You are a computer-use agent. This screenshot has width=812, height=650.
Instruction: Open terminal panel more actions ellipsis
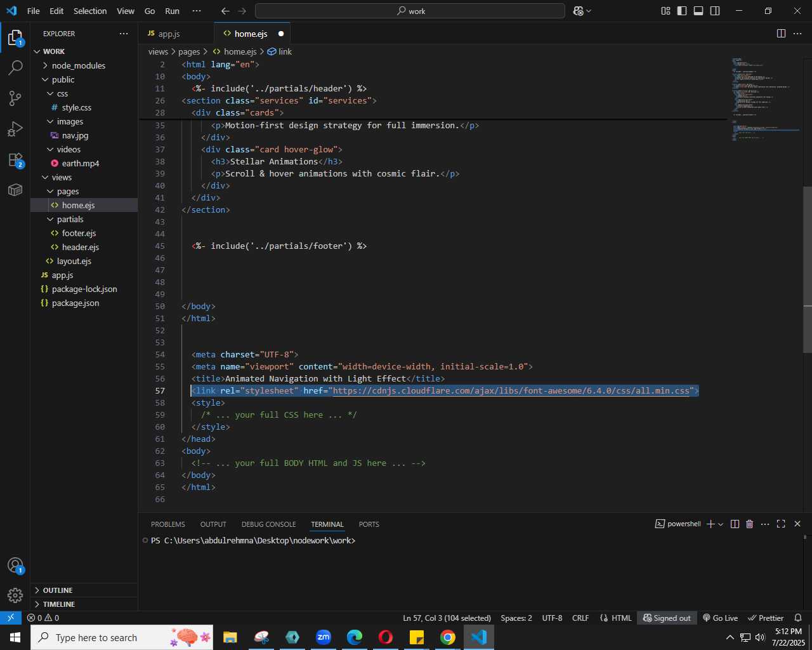click(765, 524)
